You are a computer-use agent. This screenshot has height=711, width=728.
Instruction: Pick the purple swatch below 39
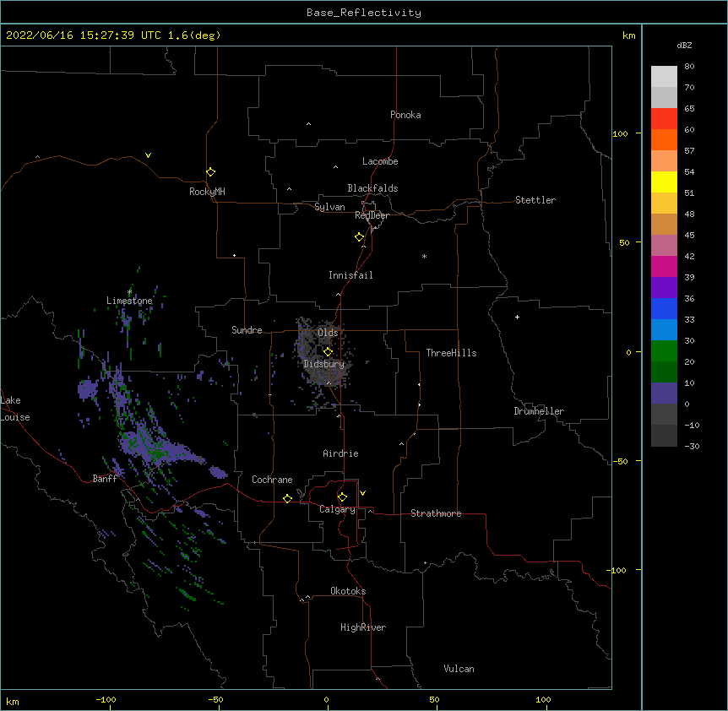tap(664, 288)
